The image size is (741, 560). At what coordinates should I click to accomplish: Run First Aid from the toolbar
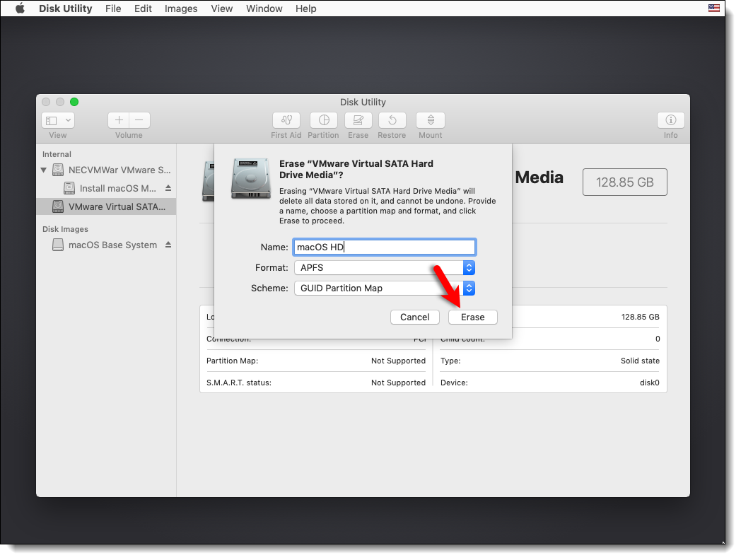point(286,120)
